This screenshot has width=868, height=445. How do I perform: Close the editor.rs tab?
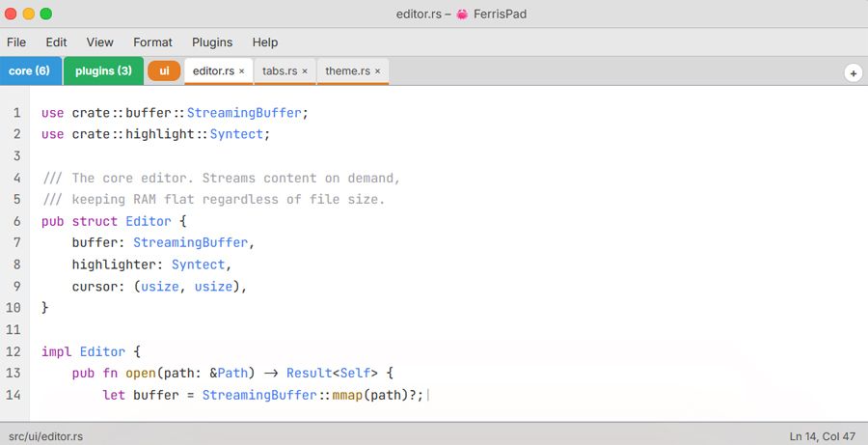click(242, 71)
